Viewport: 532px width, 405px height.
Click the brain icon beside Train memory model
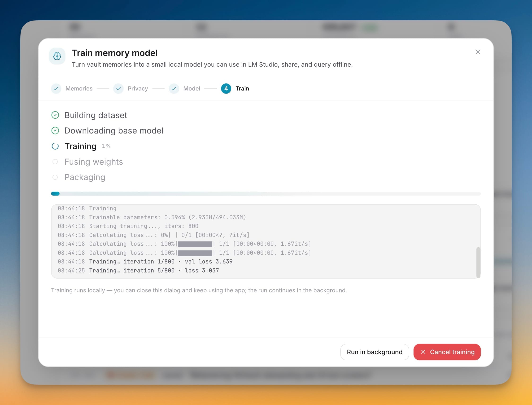57,56
